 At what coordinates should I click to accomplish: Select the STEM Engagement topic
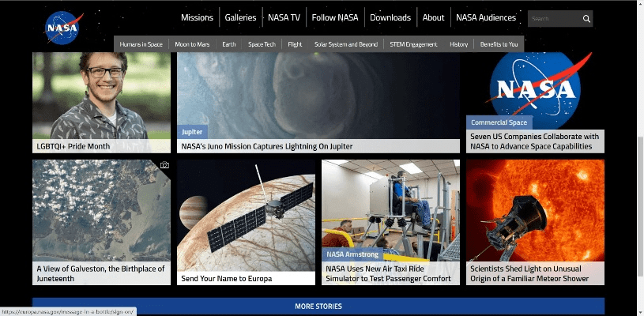pyautogui.click(x=413, y=44)
